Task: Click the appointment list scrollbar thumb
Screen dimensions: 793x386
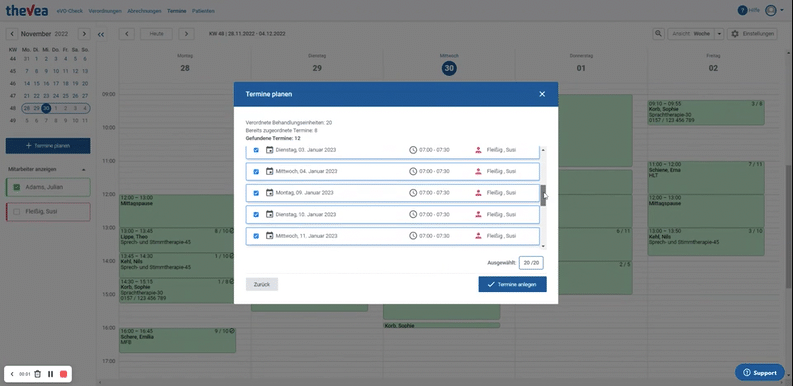Action: pos(544,195)
